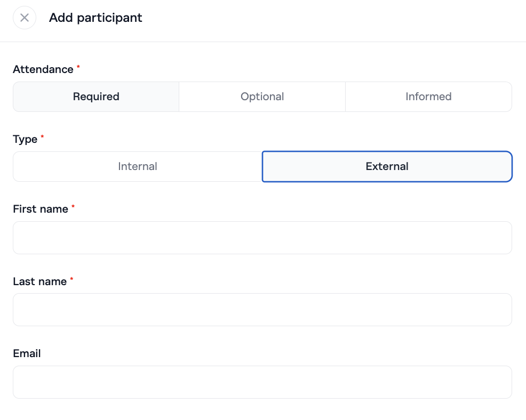Activate the Email input field

(x=262, y=382)
